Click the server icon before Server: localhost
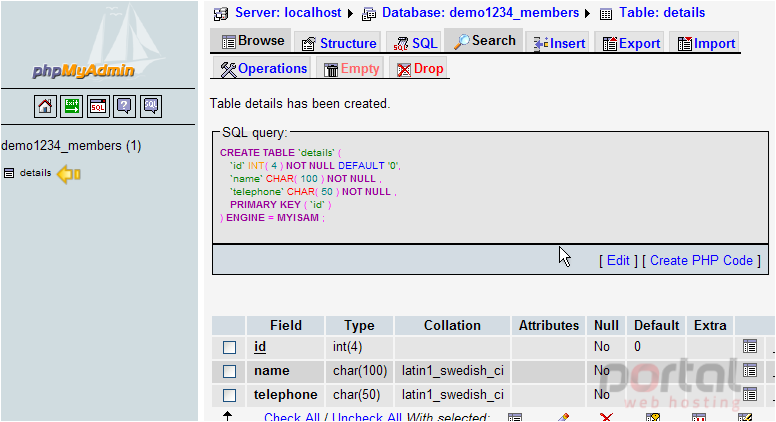 click(x=221, y=13)
